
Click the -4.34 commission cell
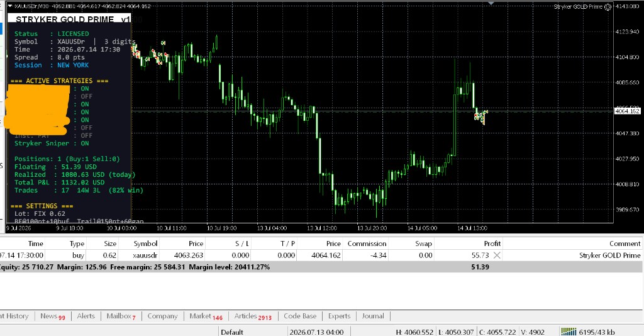[378, 255]
